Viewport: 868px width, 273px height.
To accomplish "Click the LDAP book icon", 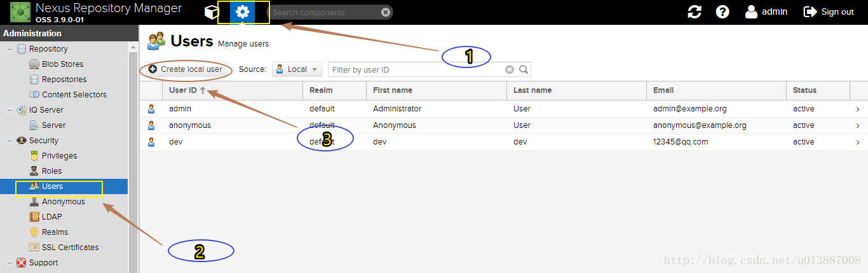I will click(34, 217).
